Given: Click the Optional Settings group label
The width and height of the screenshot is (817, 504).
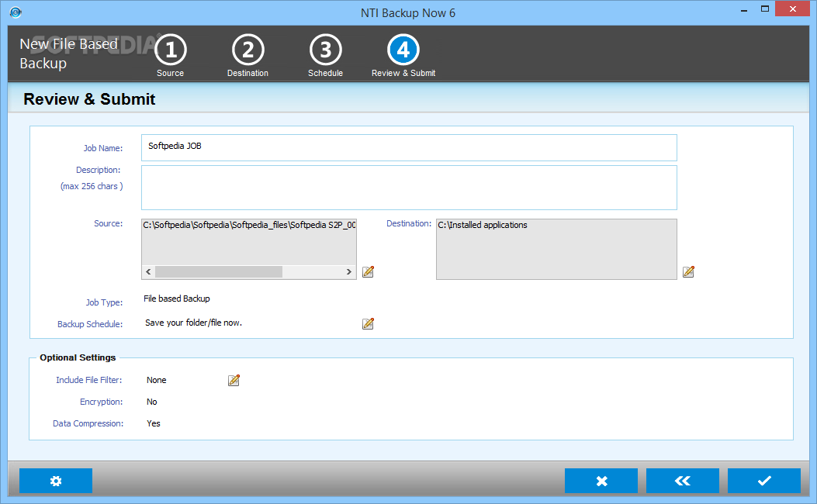Looking at the screenshot, I should pos(78,357).
